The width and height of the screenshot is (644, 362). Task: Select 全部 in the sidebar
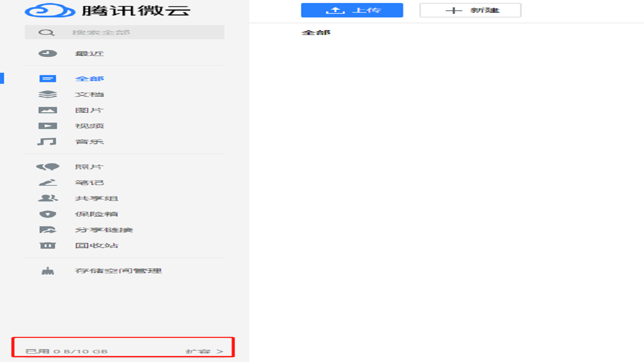tap(90, 79)
